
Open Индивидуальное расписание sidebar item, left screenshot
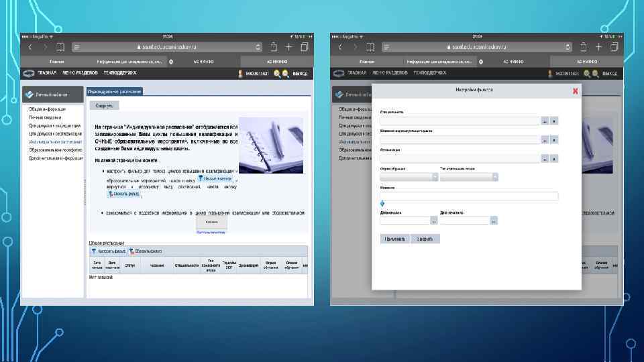coord(55,142)
